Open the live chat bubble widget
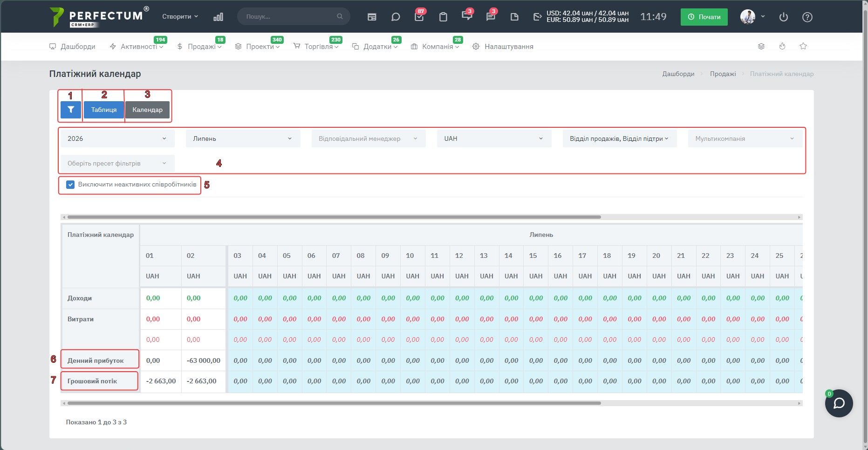 pyautogui.click(x=839, y=403)
